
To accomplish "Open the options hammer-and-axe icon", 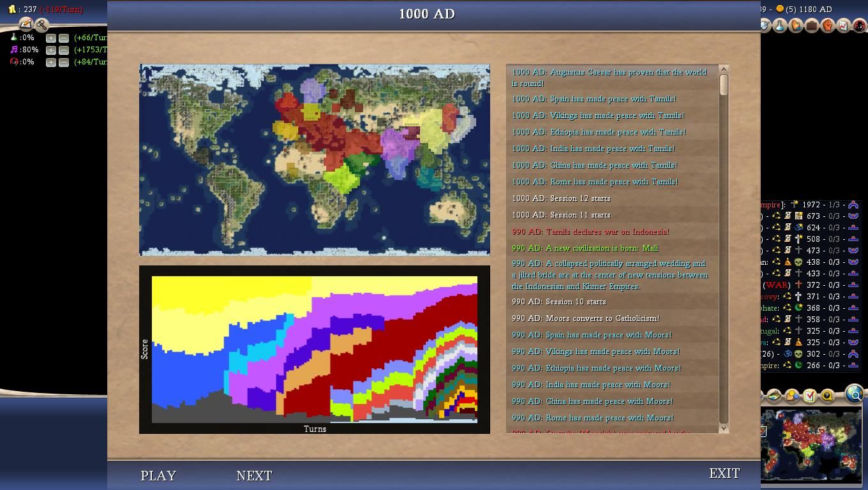I will (x=41, y=25).
